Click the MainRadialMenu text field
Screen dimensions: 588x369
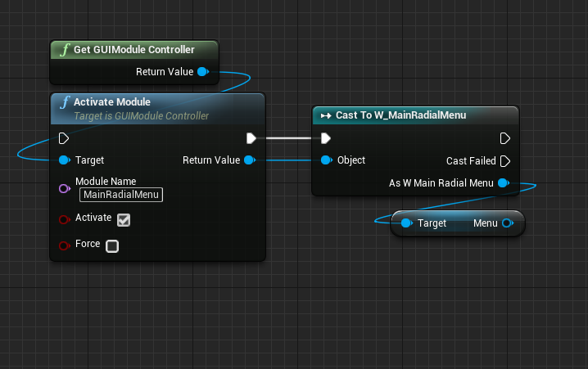click(121, 195)
